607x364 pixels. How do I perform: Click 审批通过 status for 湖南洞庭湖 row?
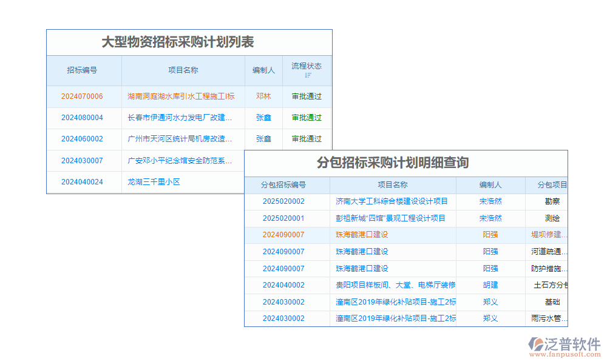pos(307,96)
